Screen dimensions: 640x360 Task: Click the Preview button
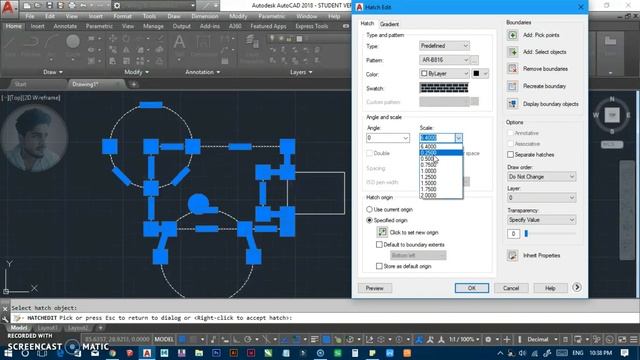pyautogui.click(x=374, y=288)
